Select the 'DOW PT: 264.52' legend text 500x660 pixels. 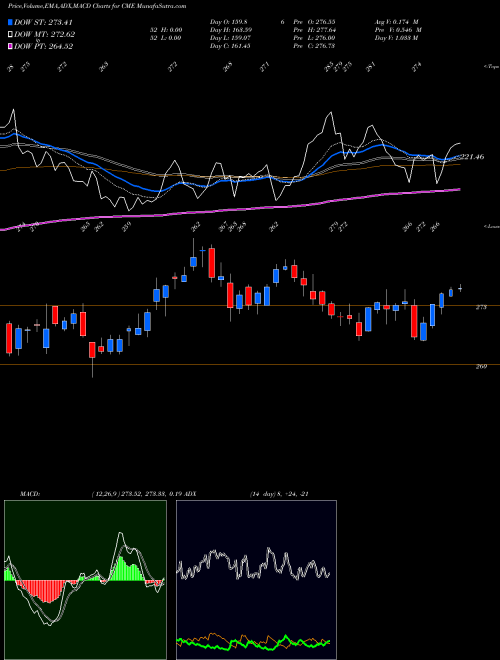coord(43,46)
